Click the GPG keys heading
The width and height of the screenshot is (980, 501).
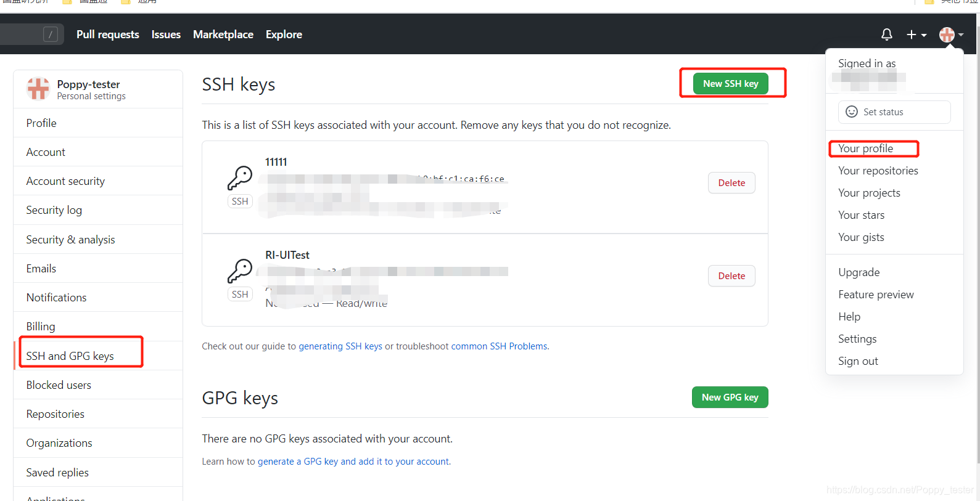pos(240,398)
